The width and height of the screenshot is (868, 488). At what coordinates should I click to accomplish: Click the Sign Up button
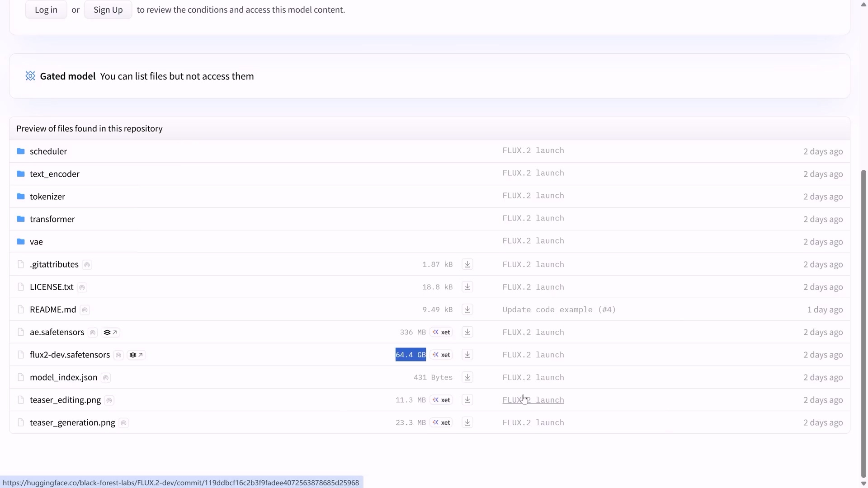[108, 9]
